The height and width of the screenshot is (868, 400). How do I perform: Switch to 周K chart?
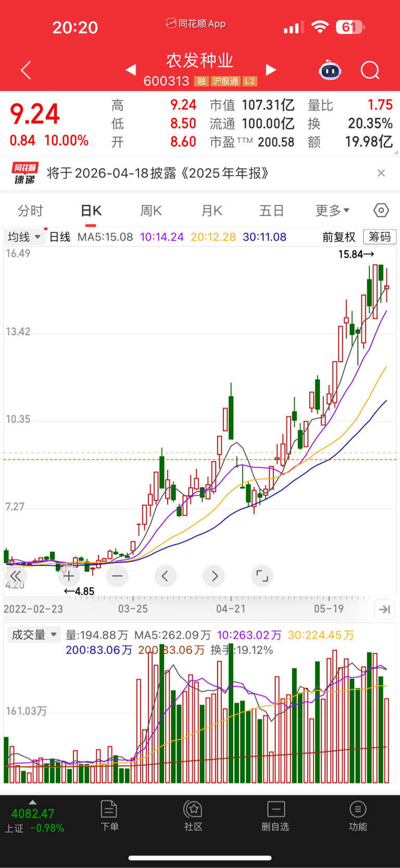(151, 211)
